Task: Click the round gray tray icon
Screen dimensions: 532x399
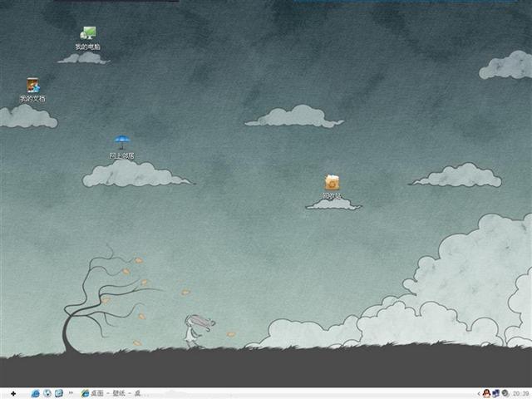Action: pos(505,393)
